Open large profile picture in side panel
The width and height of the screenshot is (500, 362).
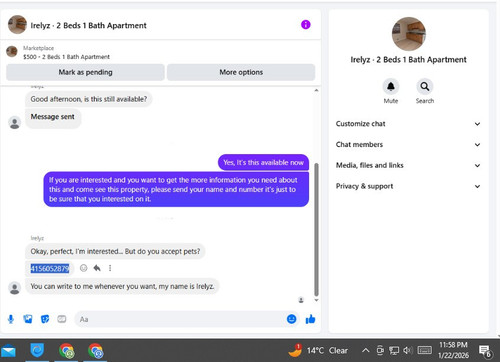pos(409,34)
